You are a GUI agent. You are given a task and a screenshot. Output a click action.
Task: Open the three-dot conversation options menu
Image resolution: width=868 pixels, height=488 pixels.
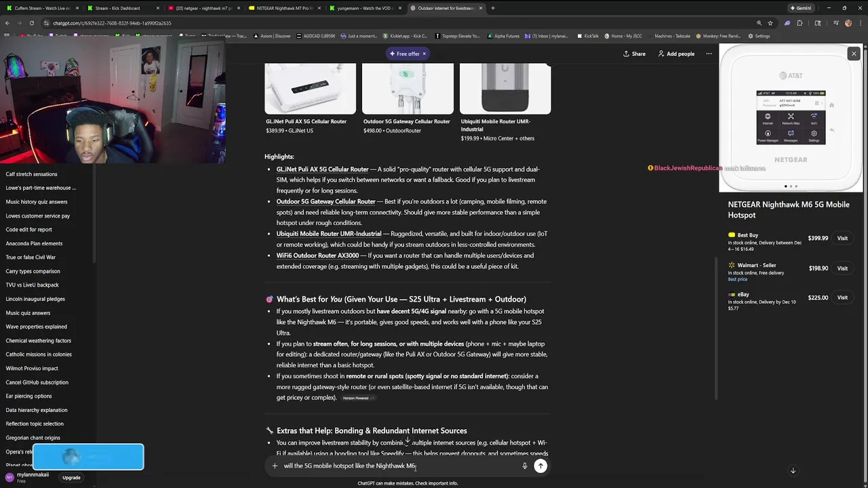click(709, 54)
